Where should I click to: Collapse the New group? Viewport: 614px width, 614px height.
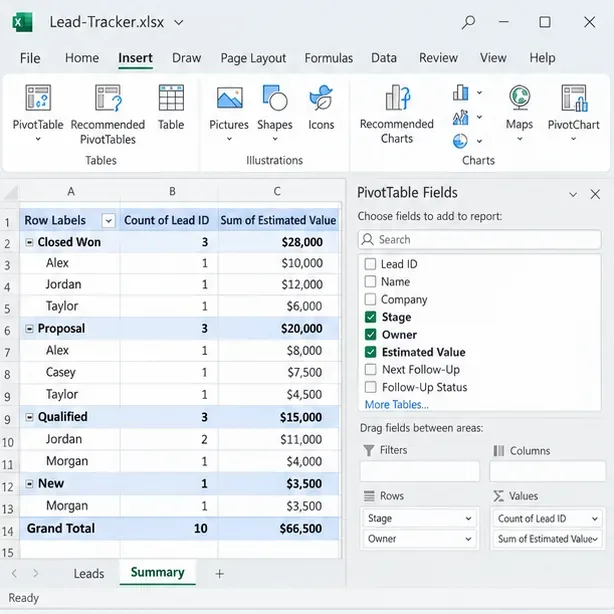(x=29, y=484)
